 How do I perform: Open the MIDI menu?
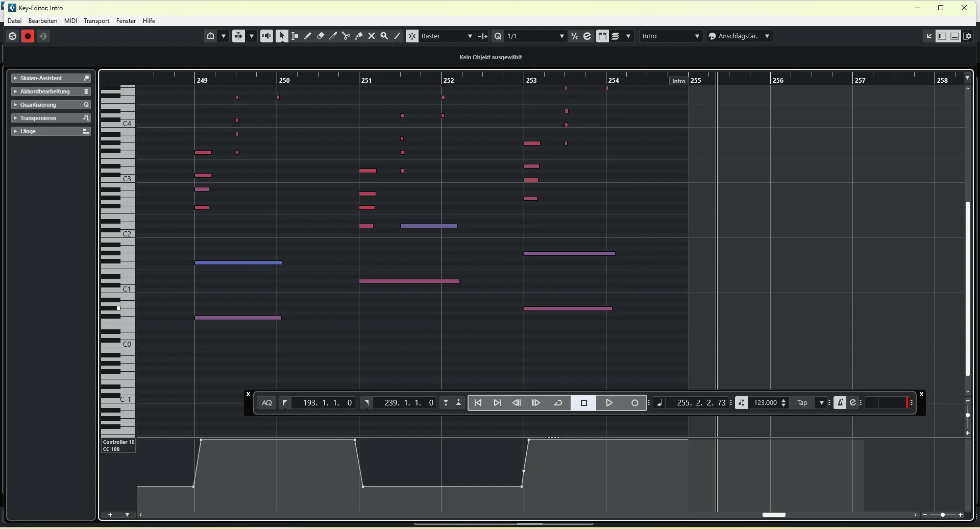[x=71, y=21]
